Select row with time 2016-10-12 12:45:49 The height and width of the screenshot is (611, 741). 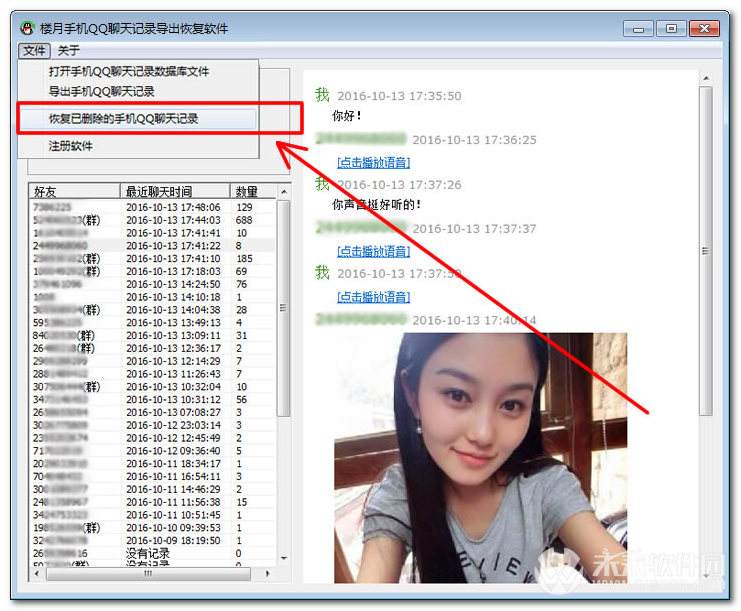point(152,438)
